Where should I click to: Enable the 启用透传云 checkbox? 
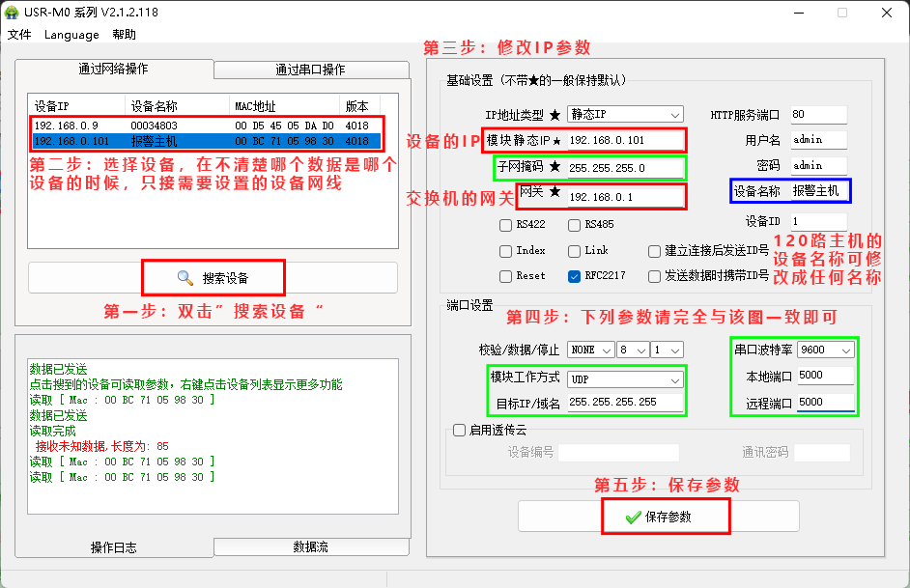(460, 431)
